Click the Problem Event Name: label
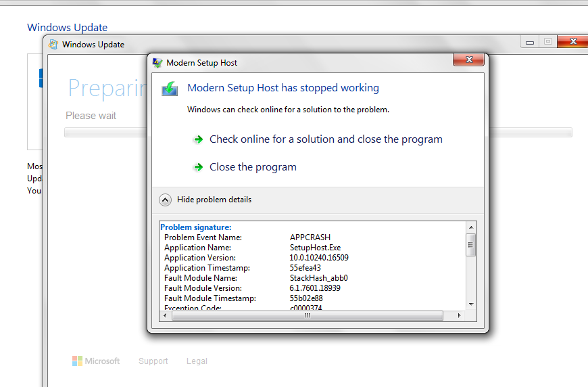Screen dimensions: 588x387 pos(203,237)
